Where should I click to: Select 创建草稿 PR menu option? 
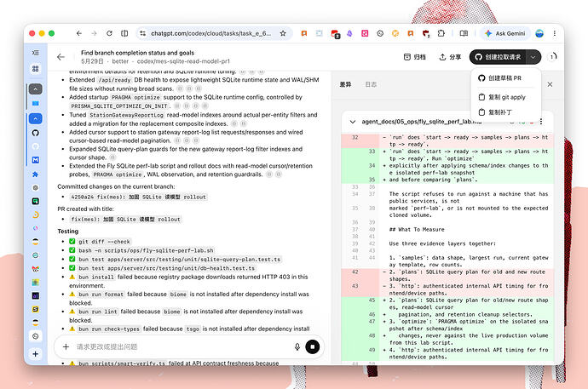tap(504, 77)
